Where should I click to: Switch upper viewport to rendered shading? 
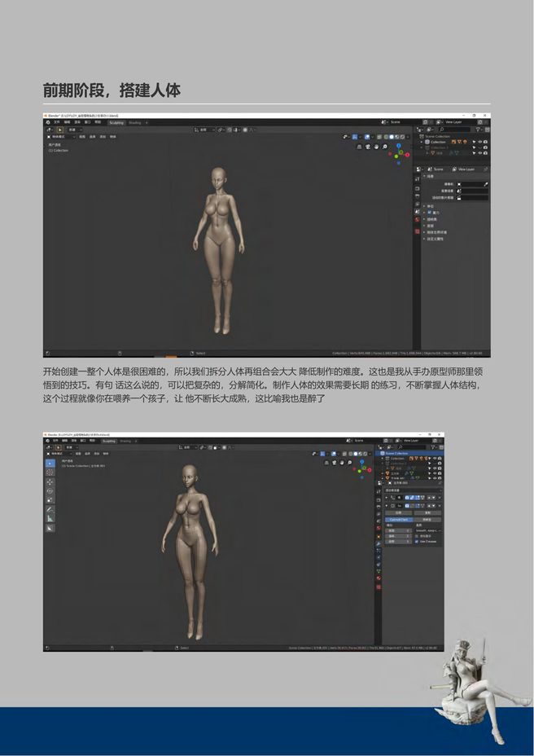pos(402,137)
